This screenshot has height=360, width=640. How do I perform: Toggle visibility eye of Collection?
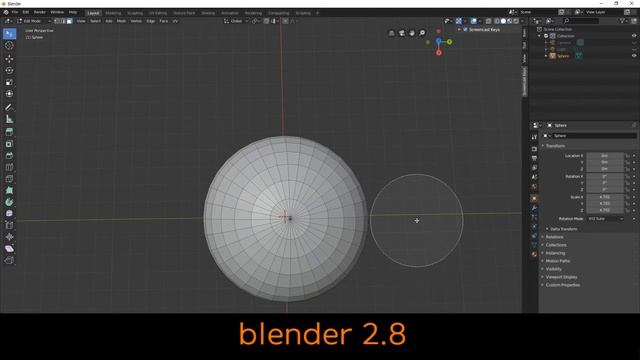tap(634, 36)
